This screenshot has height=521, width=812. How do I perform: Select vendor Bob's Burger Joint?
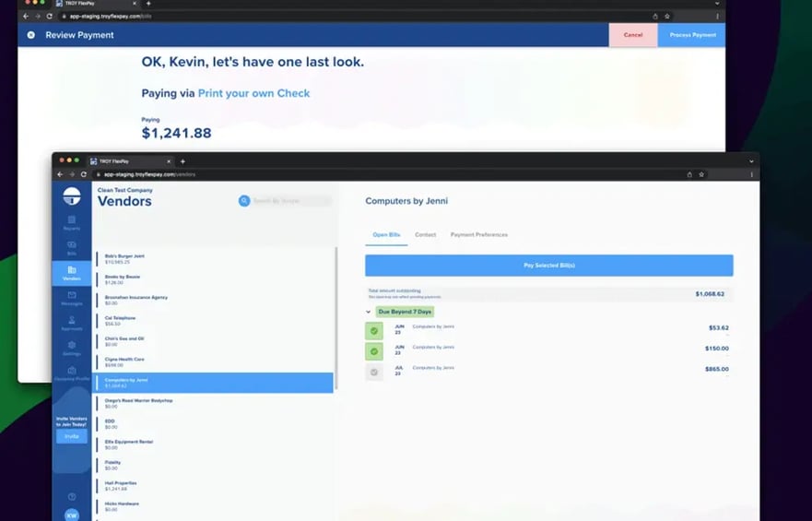click(x=213, y=259)
